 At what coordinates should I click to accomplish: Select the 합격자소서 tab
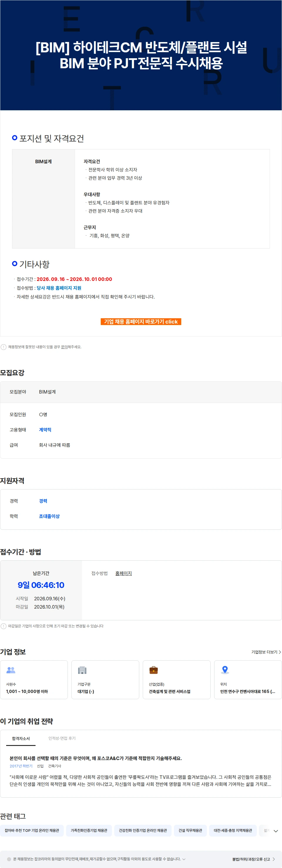pos(21,738)
